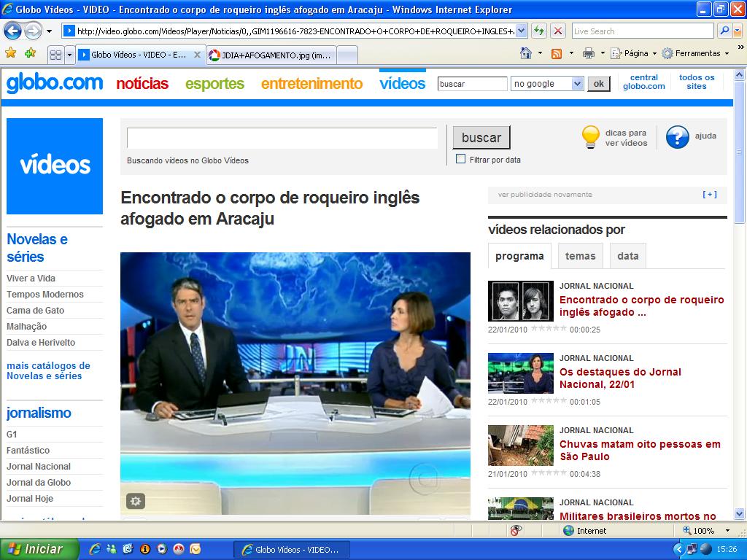This screenshot has height=560, width=747.
Task: Open Fantástico in jornalismo list
Action: click(28, 451)
